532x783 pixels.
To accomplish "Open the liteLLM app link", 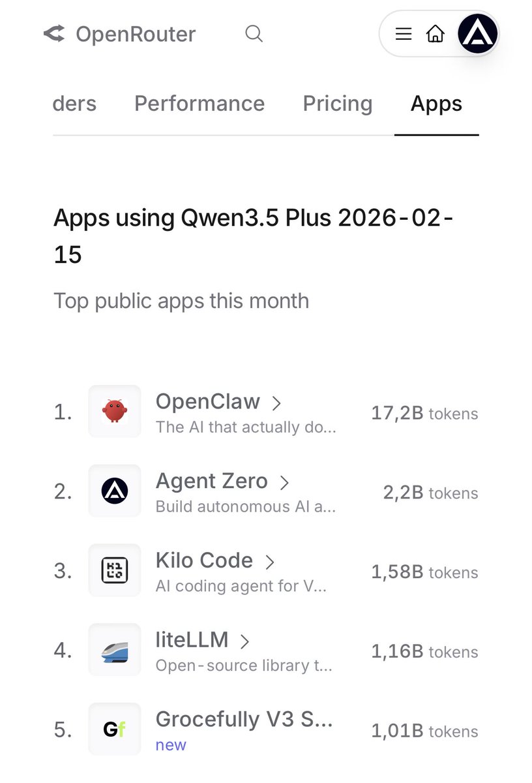I will (192, 640).
